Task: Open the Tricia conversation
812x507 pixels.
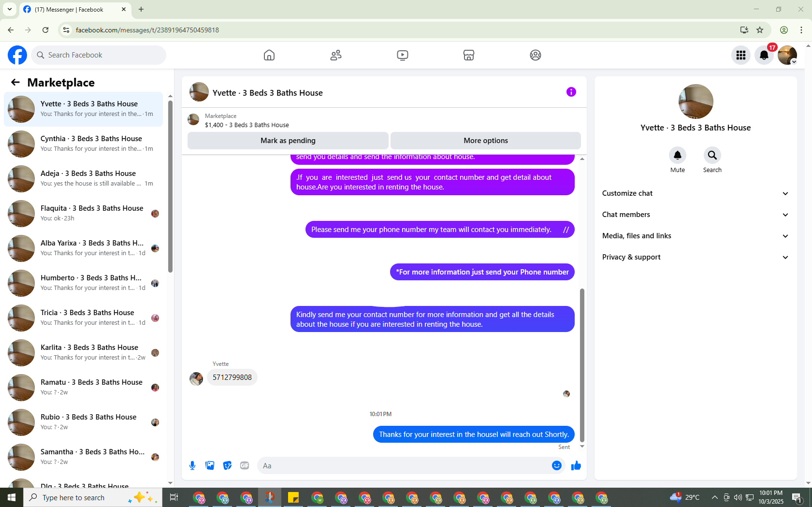Action: (x=83, y=318)
